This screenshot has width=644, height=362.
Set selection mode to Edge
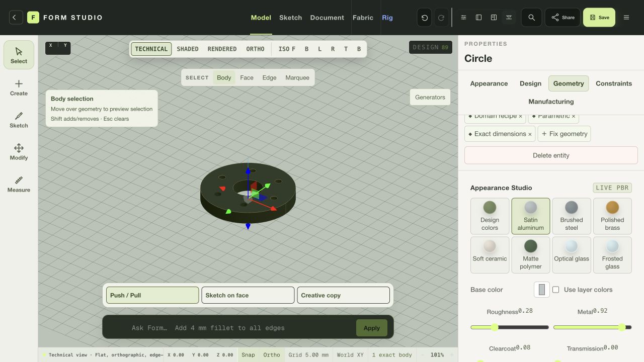(x=269, y=77)
